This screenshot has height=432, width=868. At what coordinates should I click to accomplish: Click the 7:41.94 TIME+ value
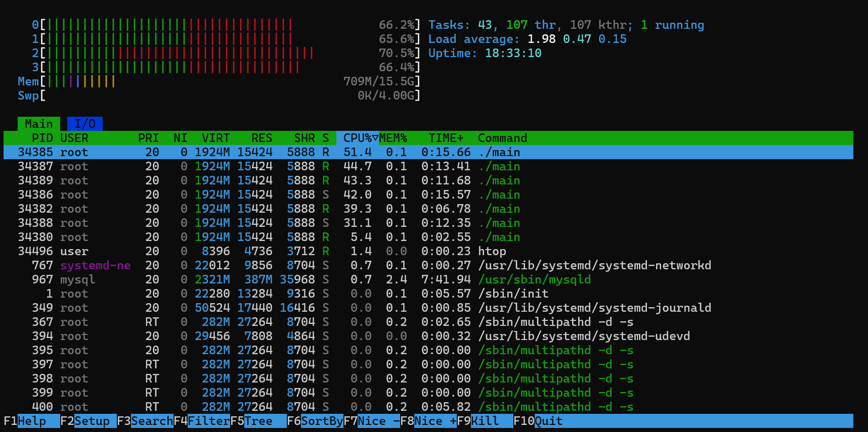tap(446, 279)
